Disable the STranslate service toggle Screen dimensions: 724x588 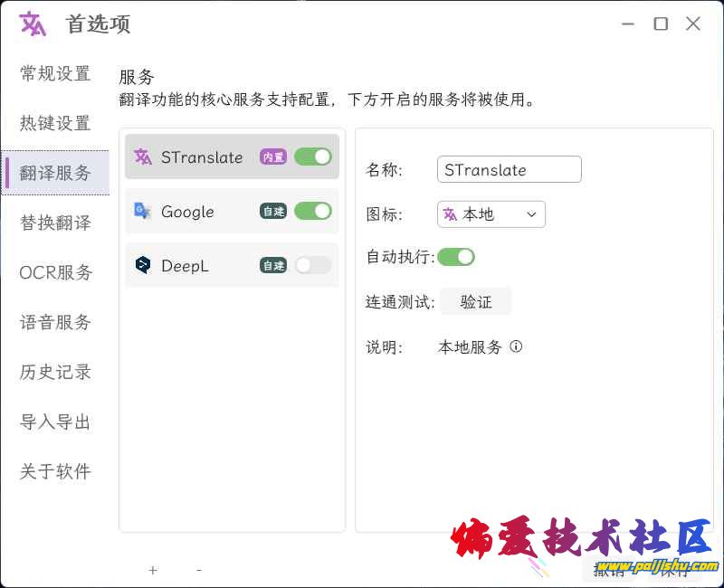(x=313, y=156)
